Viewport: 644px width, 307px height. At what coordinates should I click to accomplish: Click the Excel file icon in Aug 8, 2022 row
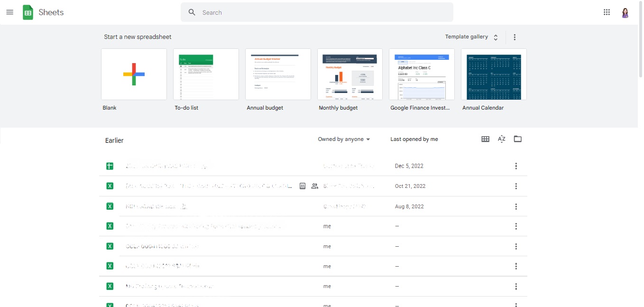tap(110, 206)
